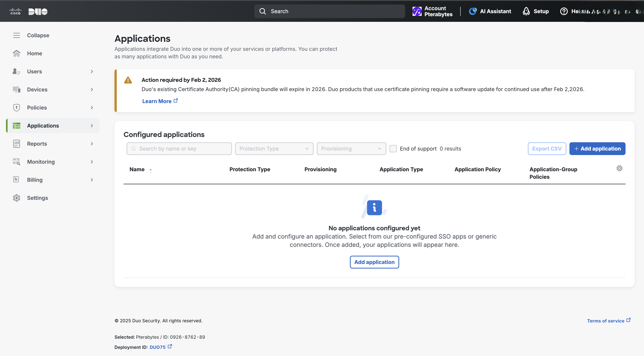644x356 pixels.
Task: Click the Setup rocket icon
Action: tap(526, 11)
